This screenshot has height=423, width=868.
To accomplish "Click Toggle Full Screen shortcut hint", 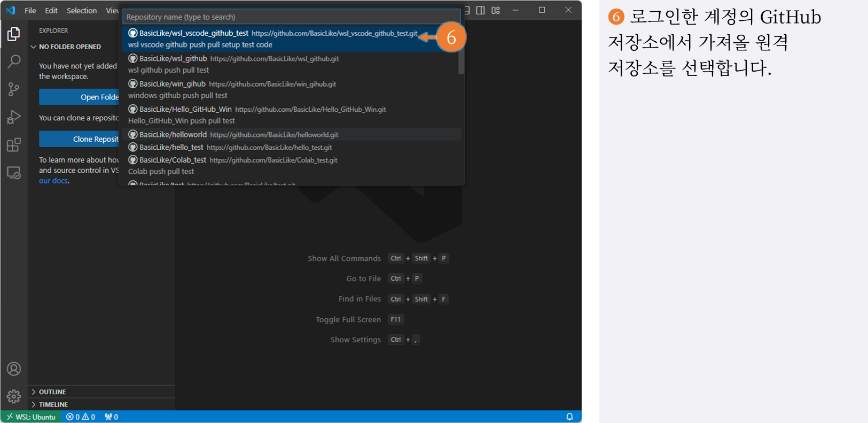I will point(359,319).
